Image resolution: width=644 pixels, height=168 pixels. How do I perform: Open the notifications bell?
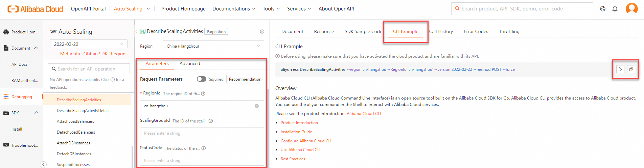(615, 9)
